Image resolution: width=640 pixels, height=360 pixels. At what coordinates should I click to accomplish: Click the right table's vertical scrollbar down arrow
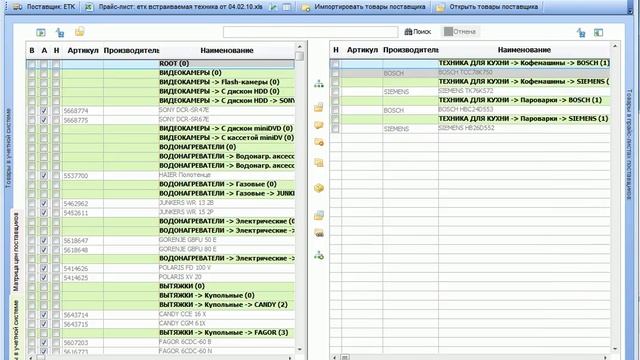point(615,349)
